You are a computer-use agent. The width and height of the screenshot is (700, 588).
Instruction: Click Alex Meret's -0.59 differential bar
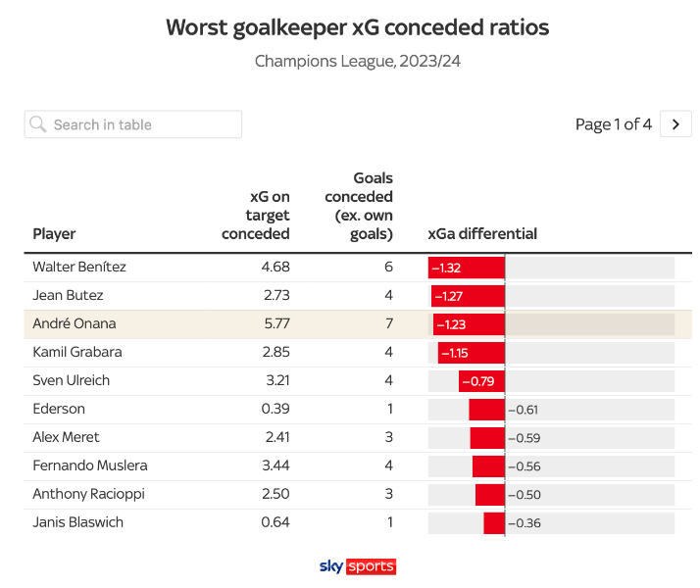click(x=487, y=438)
